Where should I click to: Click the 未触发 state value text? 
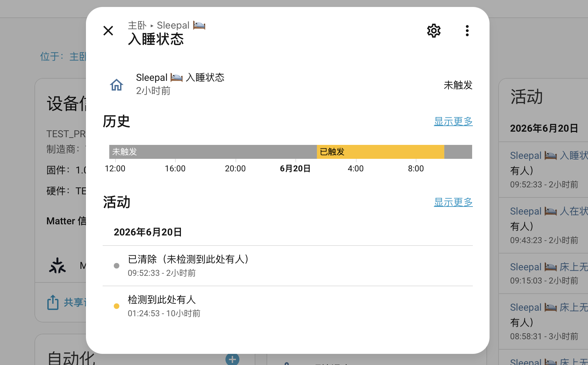point(458,85)
